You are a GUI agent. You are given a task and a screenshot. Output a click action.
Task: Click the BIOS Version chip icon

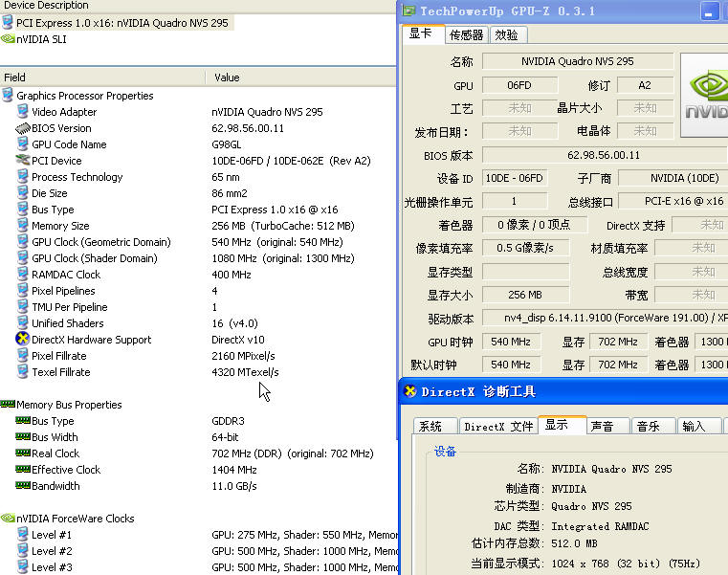(x=23, y=128)
